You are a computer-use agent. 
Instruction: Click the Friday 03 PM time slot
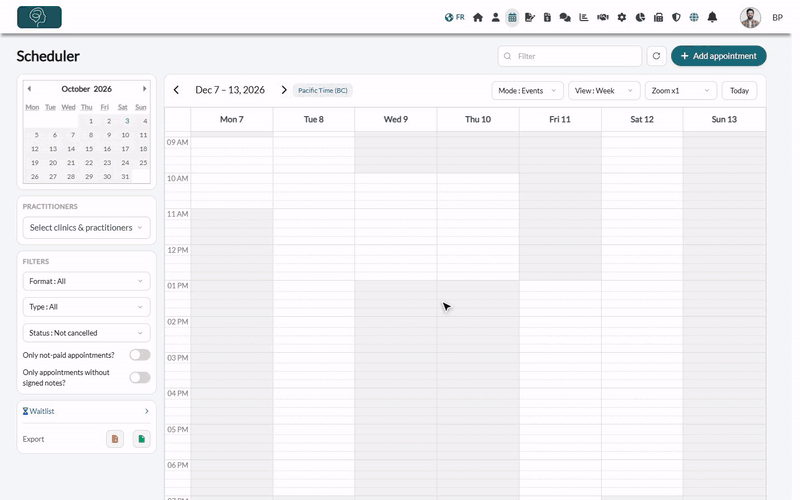click(x=560, y=370)
